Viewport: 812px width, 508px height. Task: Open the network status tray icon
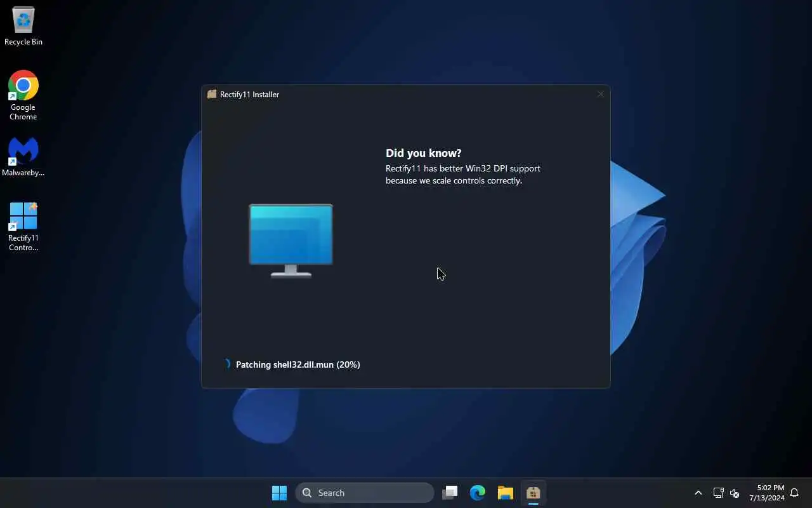click(x=718, y=493)
